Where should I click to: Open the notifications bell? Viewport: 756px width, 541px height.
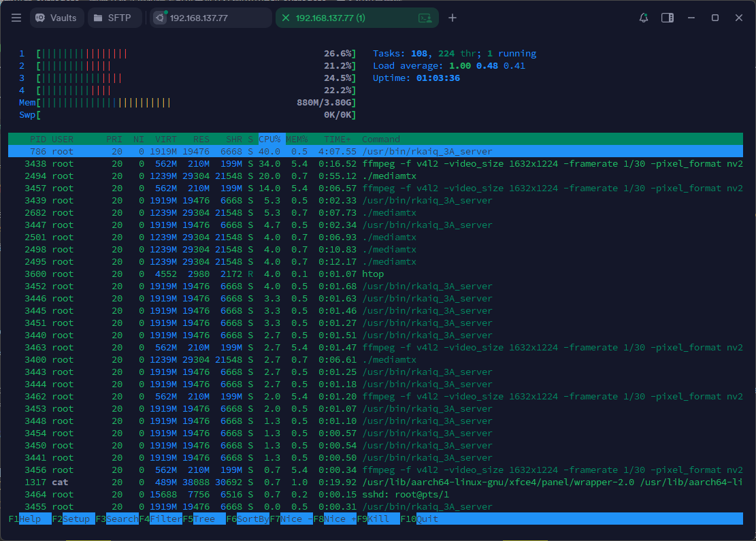click(644, 18)
